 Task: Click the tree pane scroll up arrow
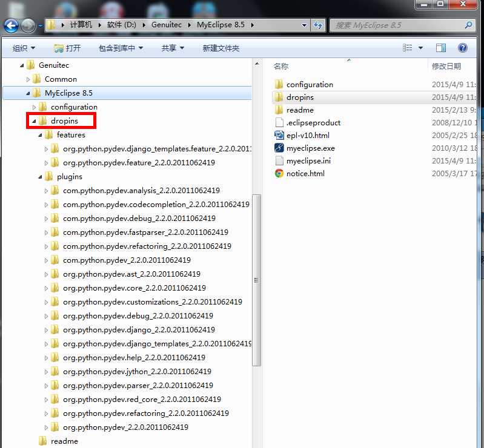pos(256,64)
